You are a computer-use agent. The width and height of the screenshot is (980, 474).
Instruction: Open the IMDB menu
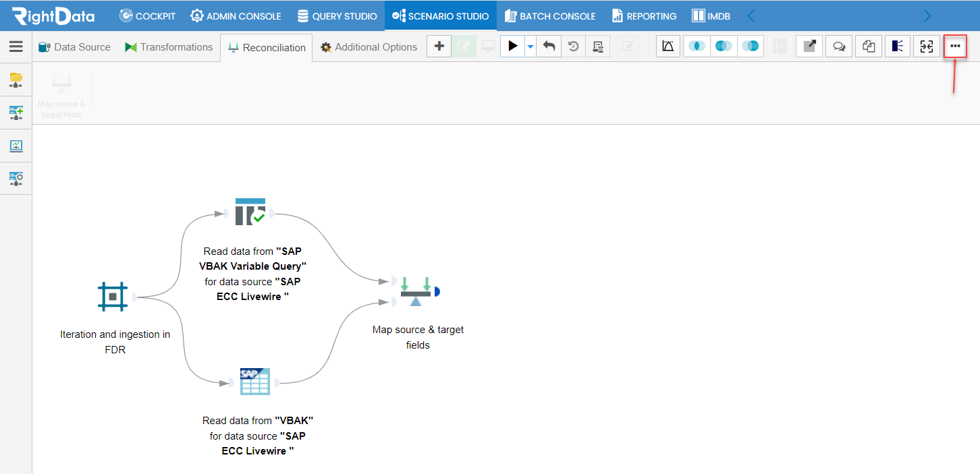[711, 16]
